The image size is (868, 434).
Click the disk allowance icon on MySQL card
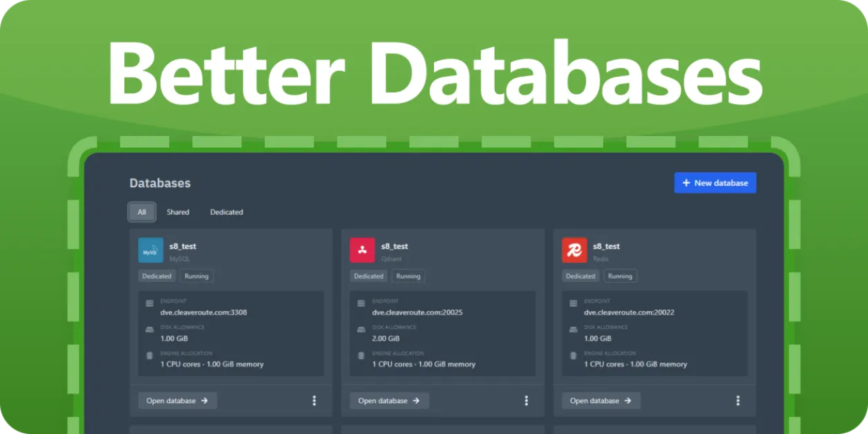pyautogui.click(x=149, y=330)
